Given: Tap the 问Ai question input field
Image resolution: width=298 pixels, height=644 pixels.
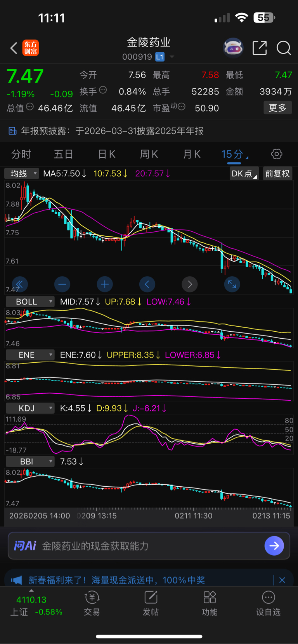Looking at the screenshot, I should 149,546.
